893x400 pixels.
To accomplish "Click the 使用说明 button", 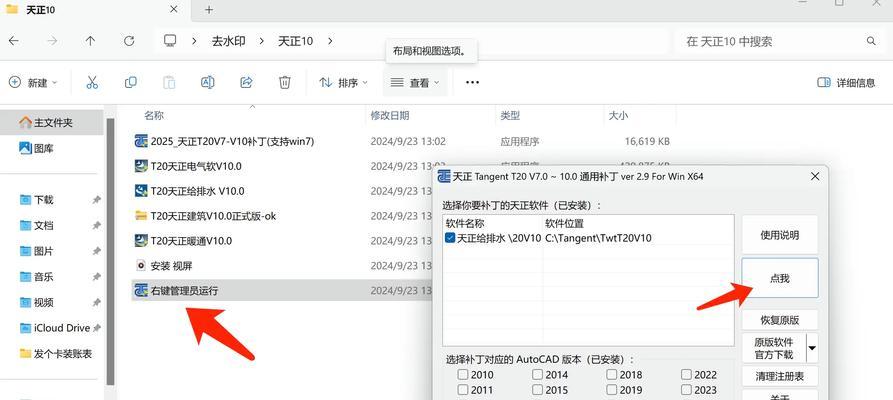I will click(780, 235).
